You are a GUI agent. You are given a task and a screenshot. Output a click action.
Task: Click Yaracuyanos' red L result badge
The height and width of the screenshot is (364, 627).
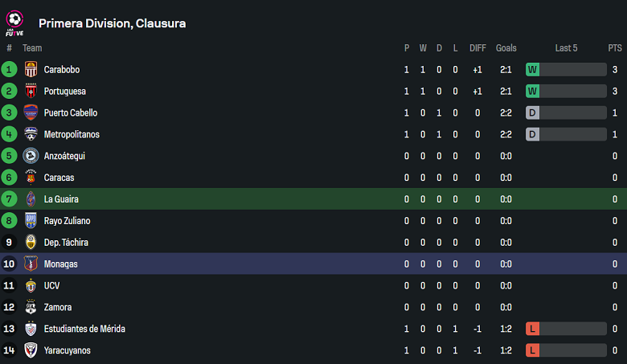[x=532, y=350]
